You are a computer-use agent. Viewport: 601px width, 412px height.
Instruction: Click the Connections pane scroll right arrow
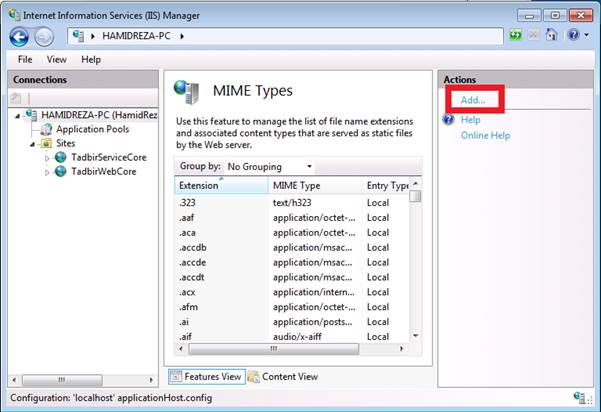point(151,380)
